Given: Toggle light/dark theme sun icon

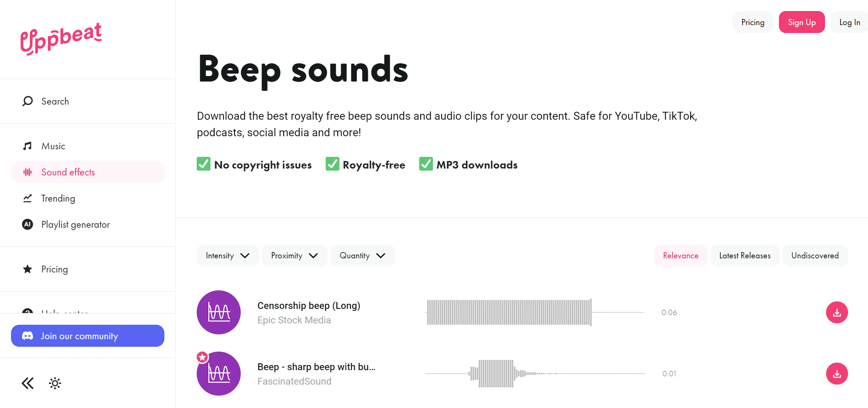Looking at the screenshot, I should (55, 383).
